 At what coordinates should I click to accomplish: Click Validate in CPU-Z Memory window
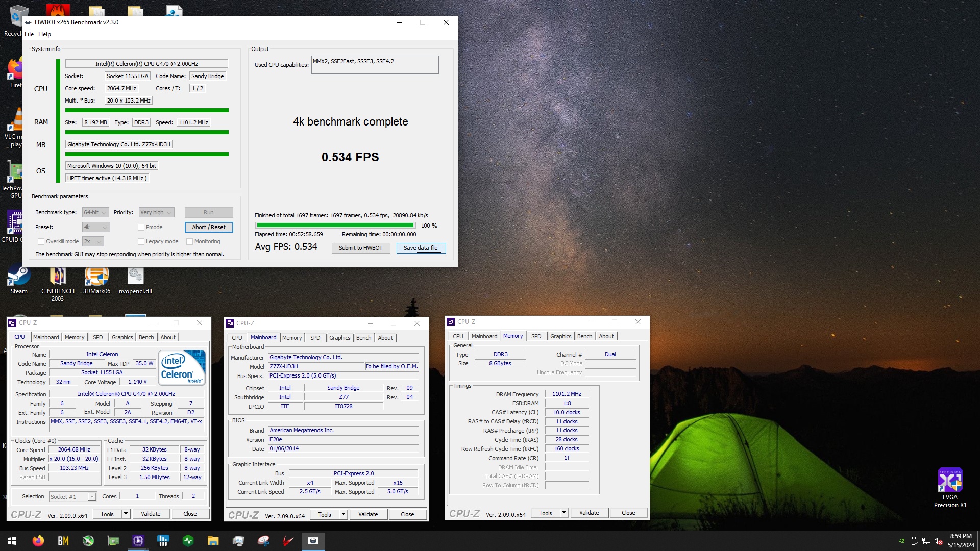tap(589, 513)
